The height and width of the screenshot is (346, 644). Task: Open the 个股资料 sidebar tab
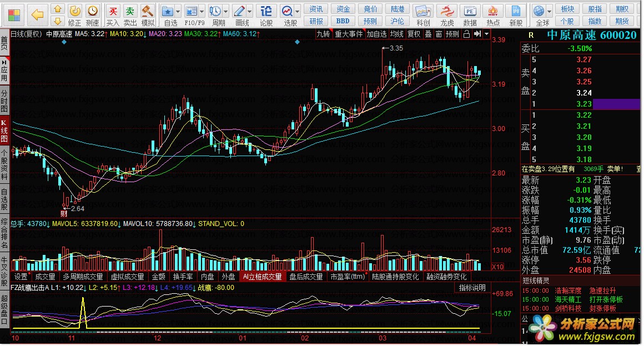pos(4,165)
